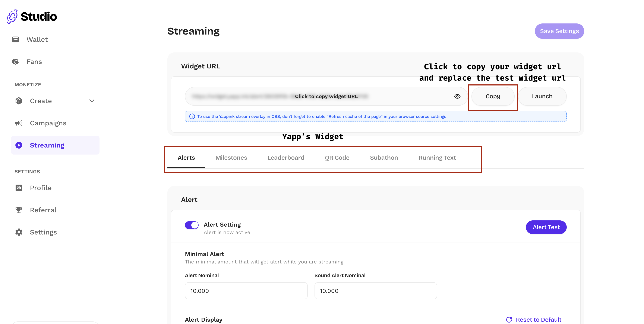Click the Campaigns megaphone icon
Image resolution: width=644 pixels, height=324 pixels.
click(x=19, y=123)
